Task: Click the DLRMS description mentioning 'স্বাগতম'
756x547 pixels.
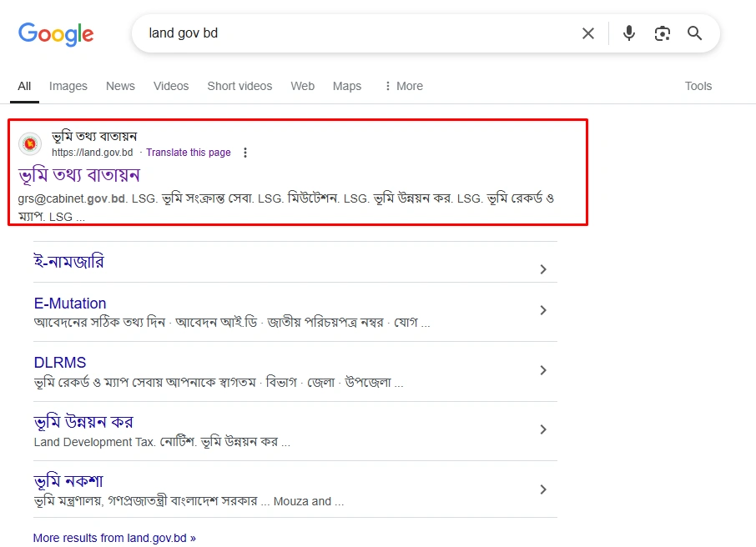Action: (x=219, y=383)
